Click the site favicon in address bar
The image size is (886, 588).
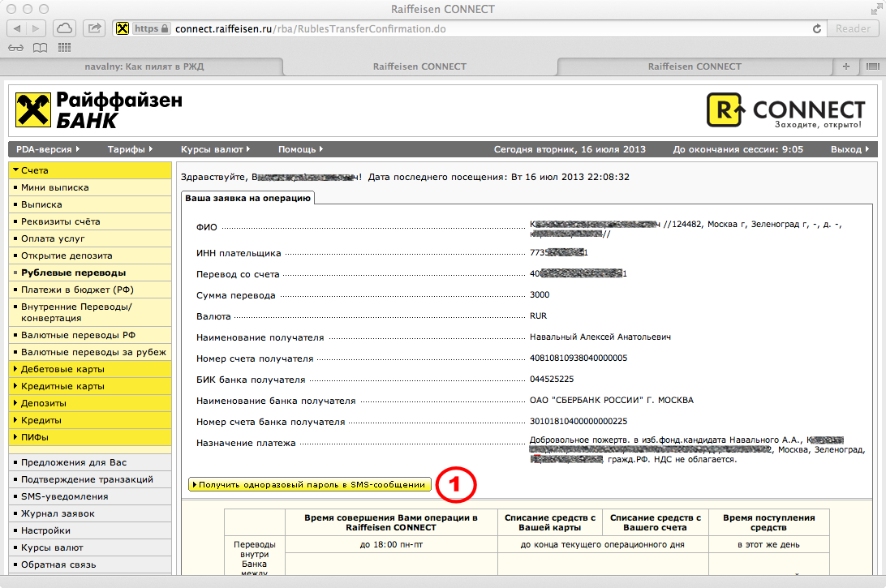point(123,29)
